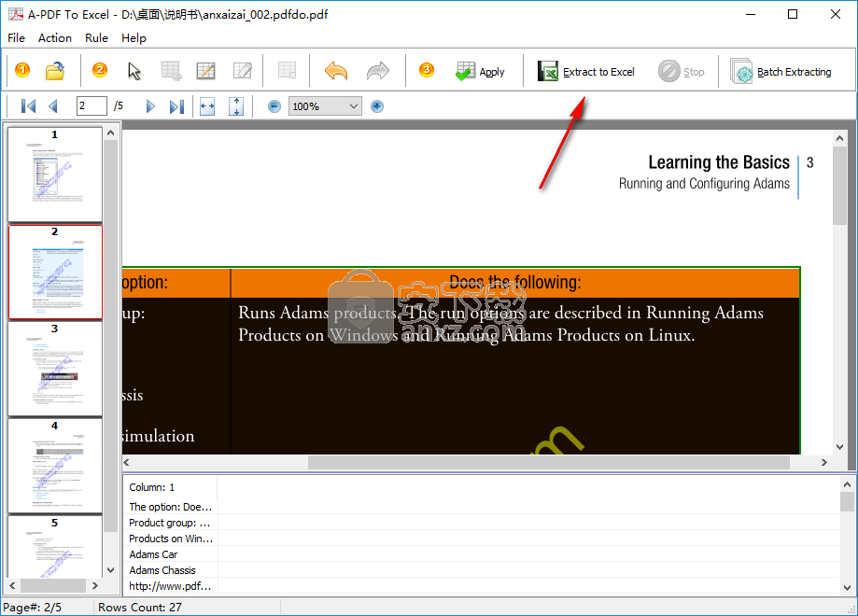Zoom in with the plus button
Viewport: 858px width, 616px height.
[377, 106]
